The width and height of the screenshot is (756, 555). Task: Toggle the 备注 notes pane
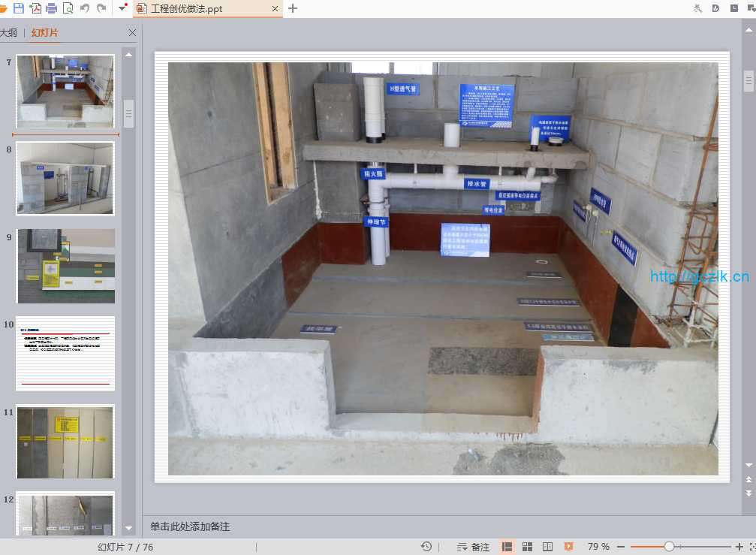[x=474, y=547]
